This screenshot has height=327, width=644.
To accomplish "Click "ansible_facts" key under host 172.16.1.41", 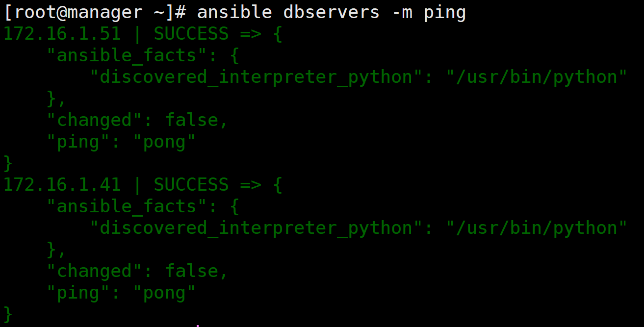I will (127, 206).
